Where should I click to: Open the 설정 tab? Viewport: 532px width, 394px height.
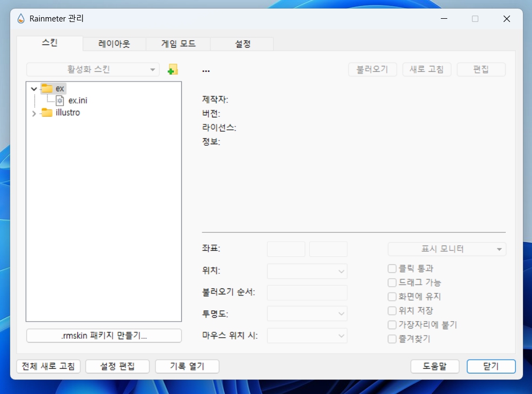click(242, 44)
